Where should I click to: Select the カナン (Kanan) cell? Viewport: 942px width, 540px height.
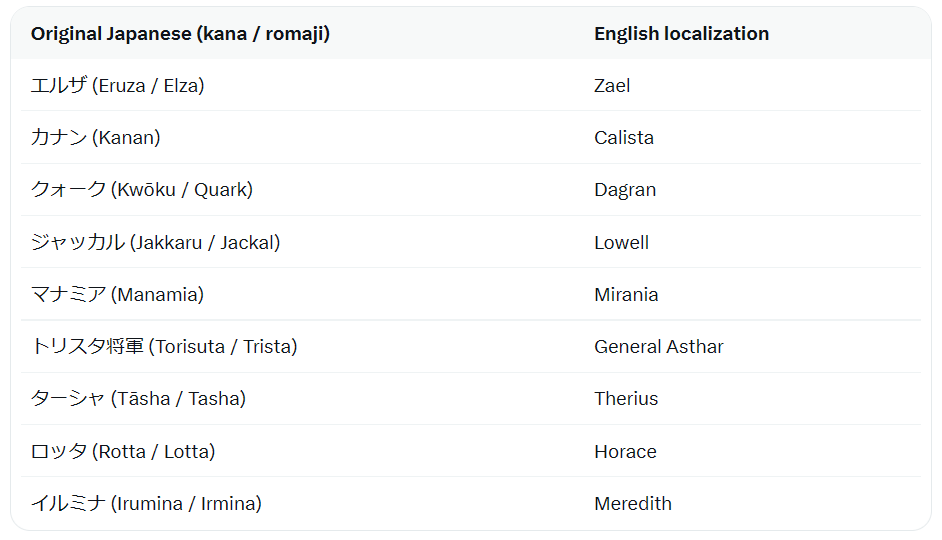[96, 138]
